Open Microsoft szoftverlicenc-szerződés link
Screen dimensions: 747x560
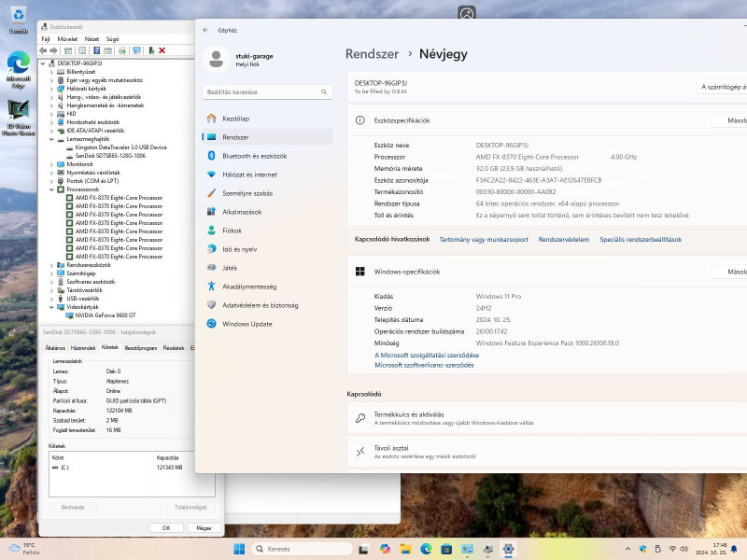tap(424, 365)
